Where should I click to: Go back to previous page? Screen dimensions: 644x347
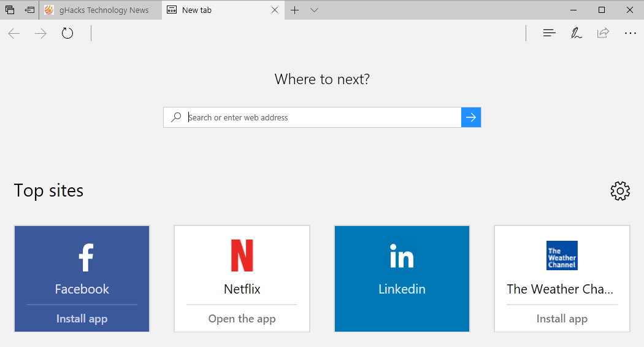14,33
